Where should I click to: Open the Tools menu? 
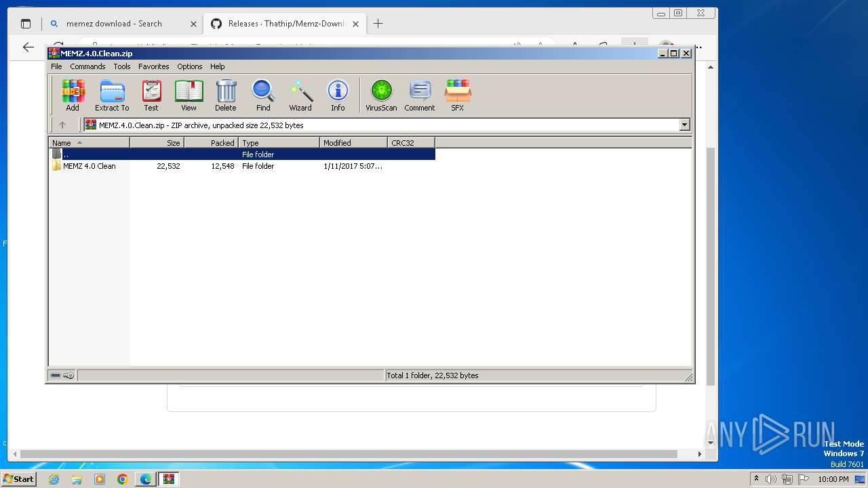122,66
